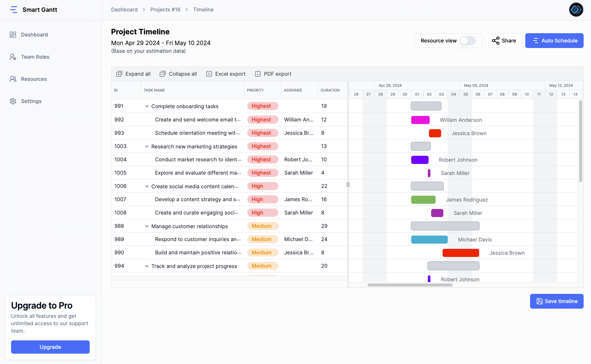Screen dimensions: 591x364
Task: Click the Settings gear icon
Action: point(13,101)
